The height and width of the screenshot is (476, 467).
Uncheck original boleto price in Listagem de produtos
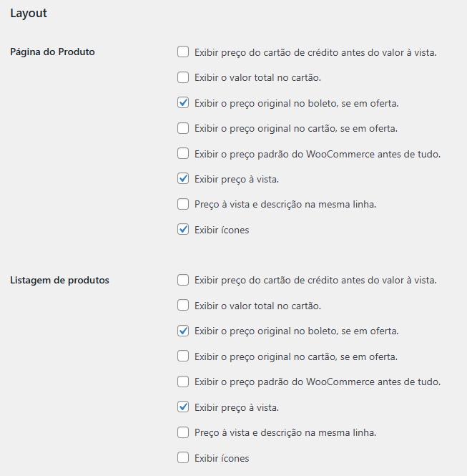183,331
